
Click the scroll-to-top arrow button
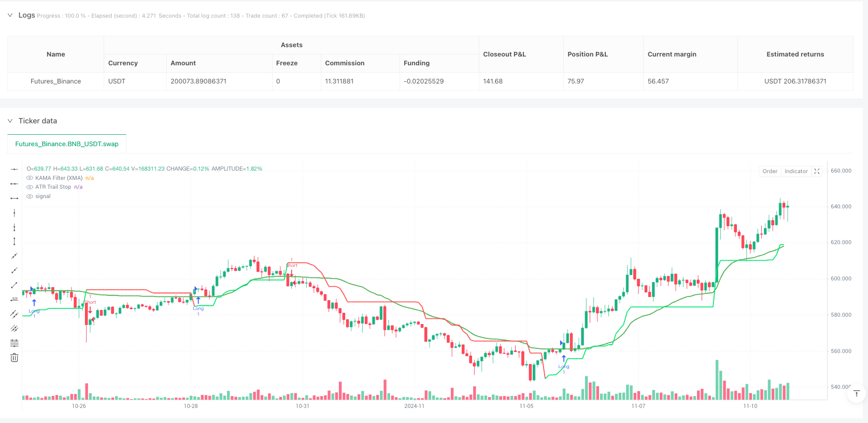857,394
